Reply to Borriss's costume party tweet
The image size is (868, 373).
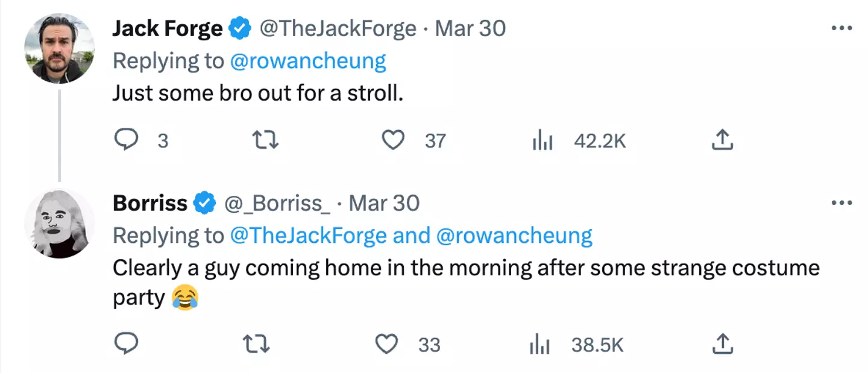[126, 344]
